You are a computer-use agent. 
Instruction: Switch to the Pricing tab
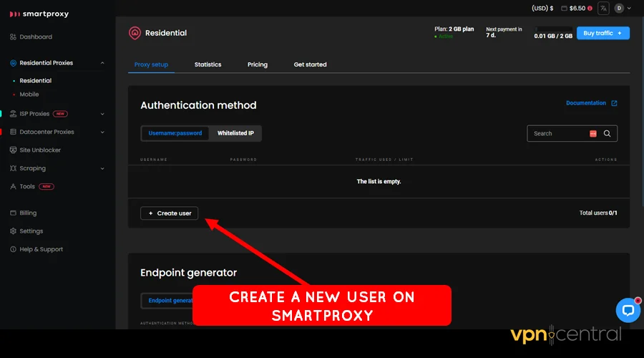(x=258, y=64)
